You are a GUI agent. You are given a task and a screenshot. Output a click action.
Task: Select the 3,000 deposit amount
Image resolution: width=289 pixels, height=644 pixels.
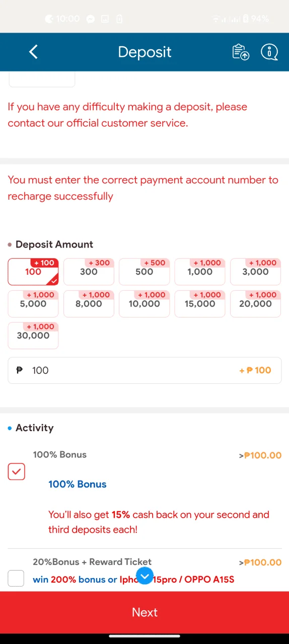click(x=255, y=272)
